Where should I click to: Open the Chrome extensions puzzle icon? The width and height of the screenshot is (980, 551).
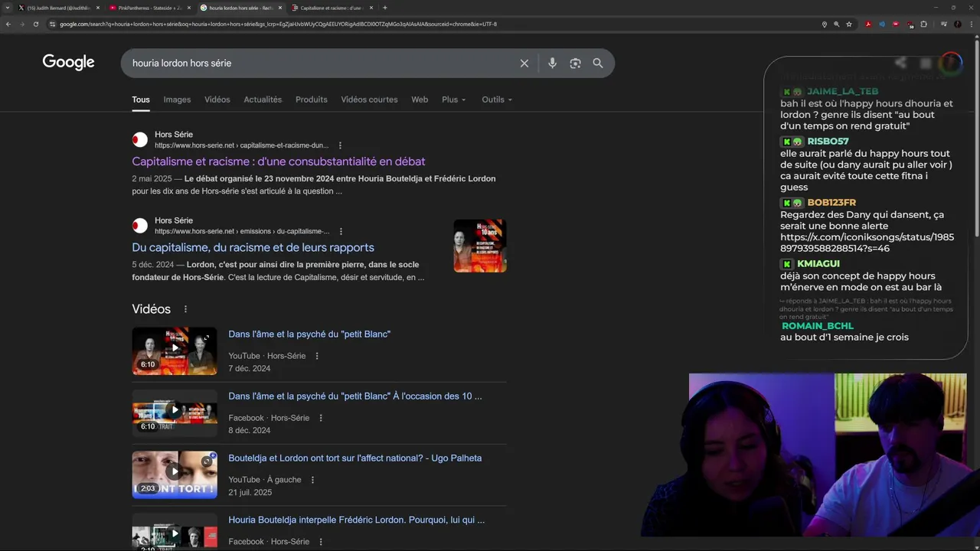924,24
